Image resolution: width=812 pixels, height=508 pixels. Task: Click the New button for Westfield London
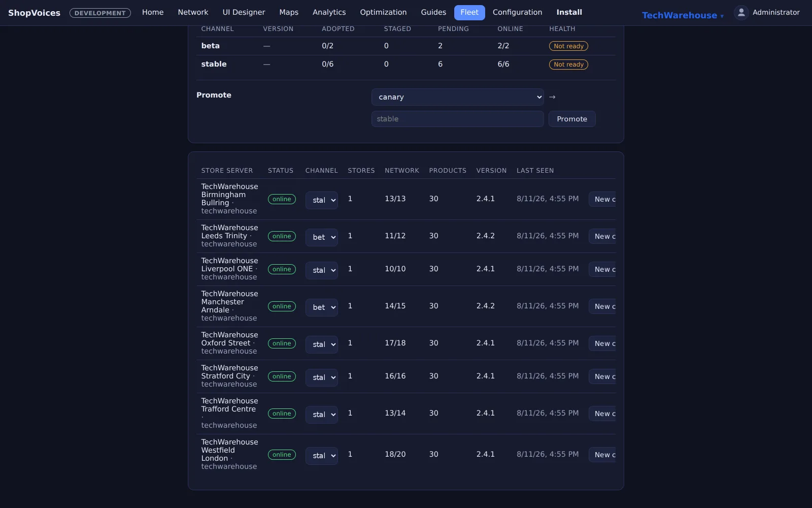click(602, 455)
